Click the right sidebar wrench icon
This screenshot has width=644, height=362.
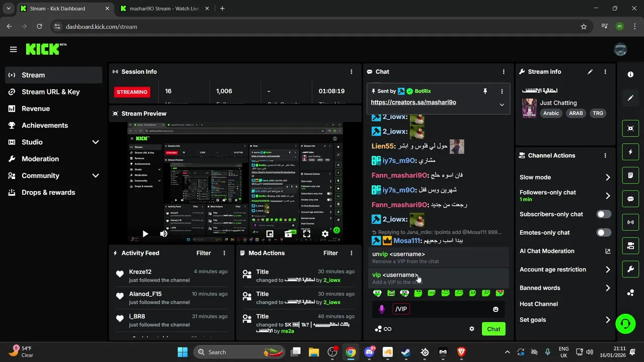coord(630,269)
